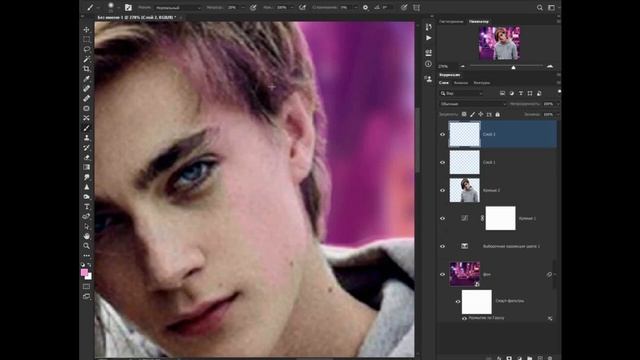Click the Navigator zoom slider handle

tap(513, 67)
